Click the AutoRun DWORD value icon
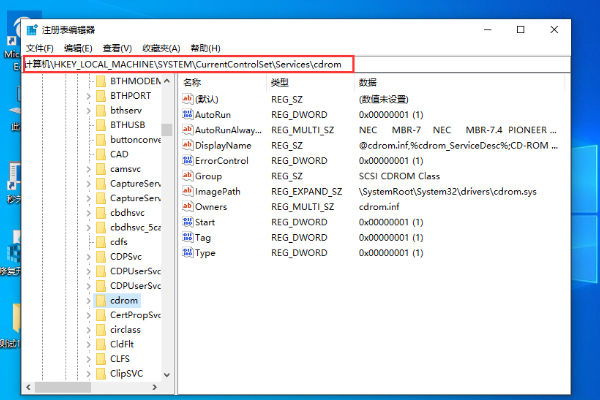Image resolution: width=600 pixels, height=400 pixels. pos(188,114)
